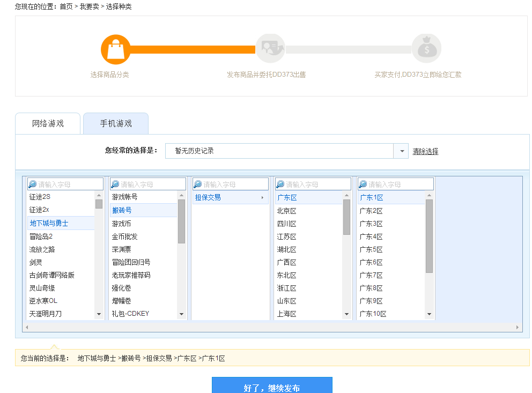Click the horizontal scrollbar right arrow
532x393 pixels.
coord(517,327)
